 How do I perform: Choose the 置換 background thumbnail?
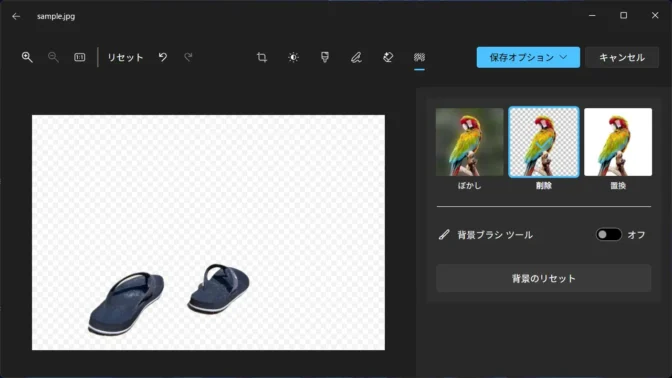tap(618, 142)
